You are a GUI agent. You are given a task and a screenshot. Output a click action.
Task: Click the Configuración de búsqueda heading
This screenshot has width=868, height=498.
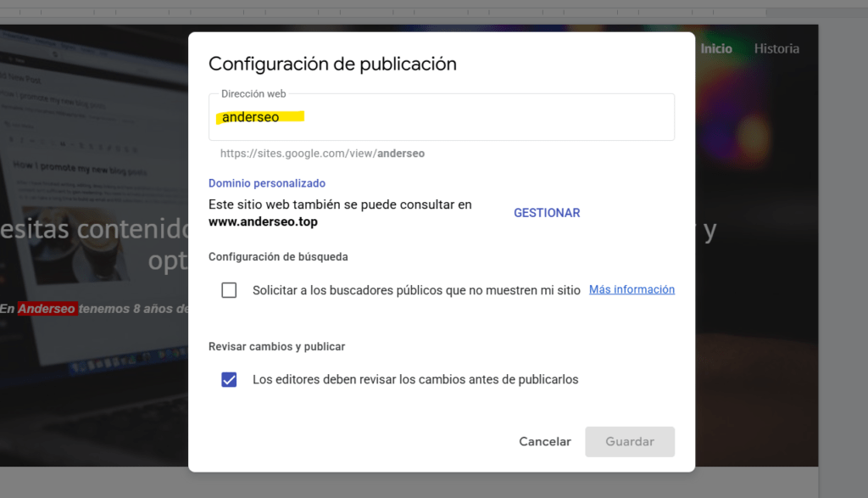coord(278,257)
